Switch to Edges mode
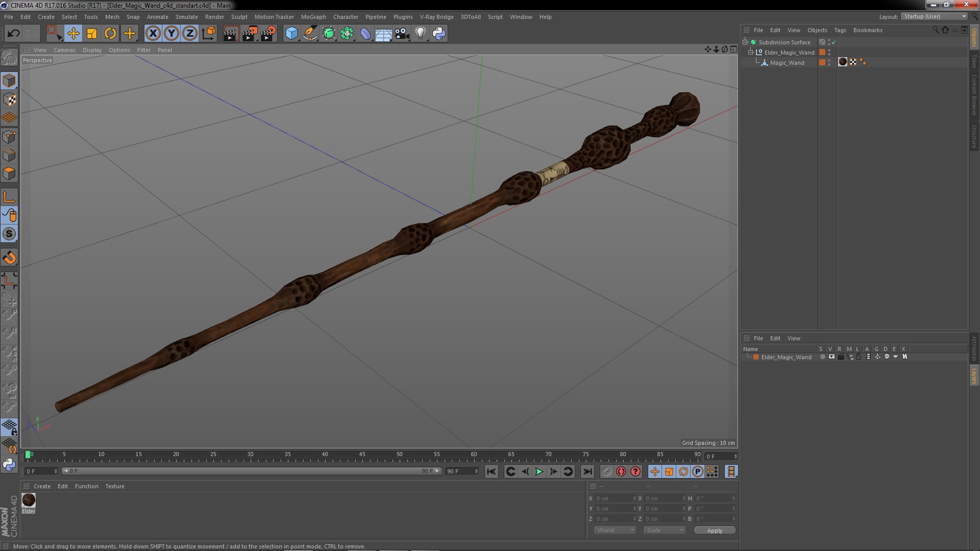The width and height of the screenshot is (980, 551). [x=9, y=155]
